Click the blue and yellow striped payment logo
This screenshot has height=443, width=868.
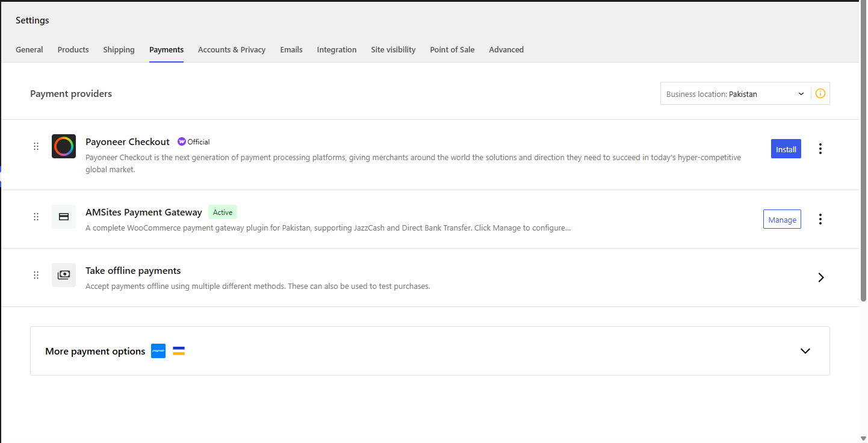coord(179,351)
